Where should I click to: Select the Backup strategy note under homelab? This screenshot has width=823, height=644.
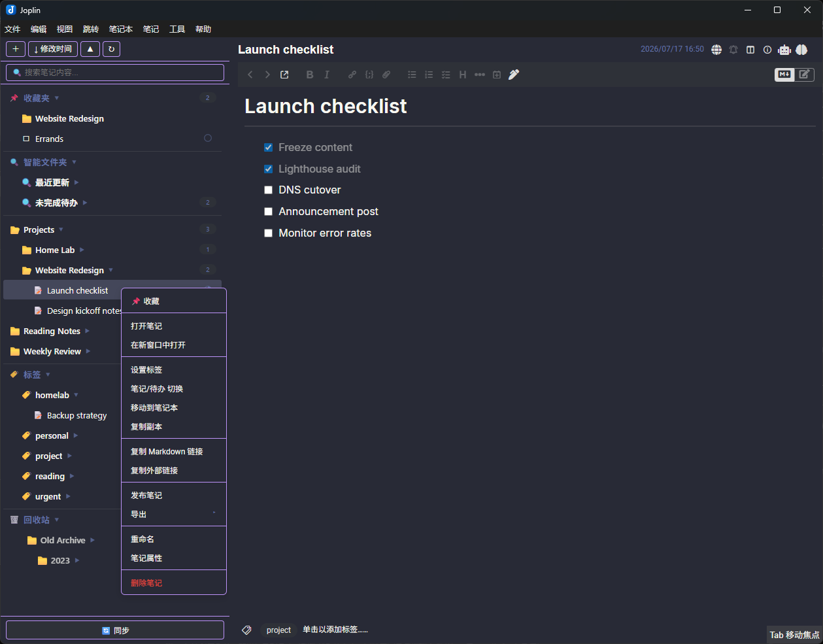pos(76,415)
